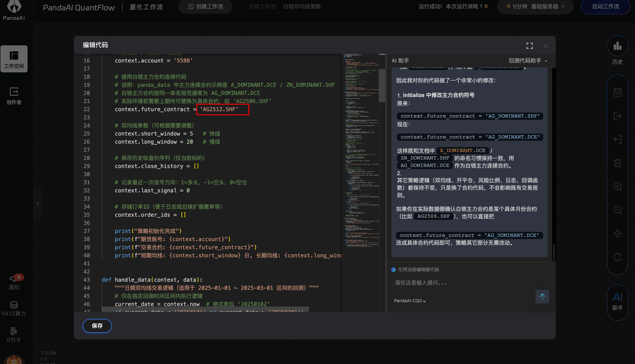
Task: Click the 0竹子 bamboo balance icon
Action: pyautogui.click(x=14, y=335)
